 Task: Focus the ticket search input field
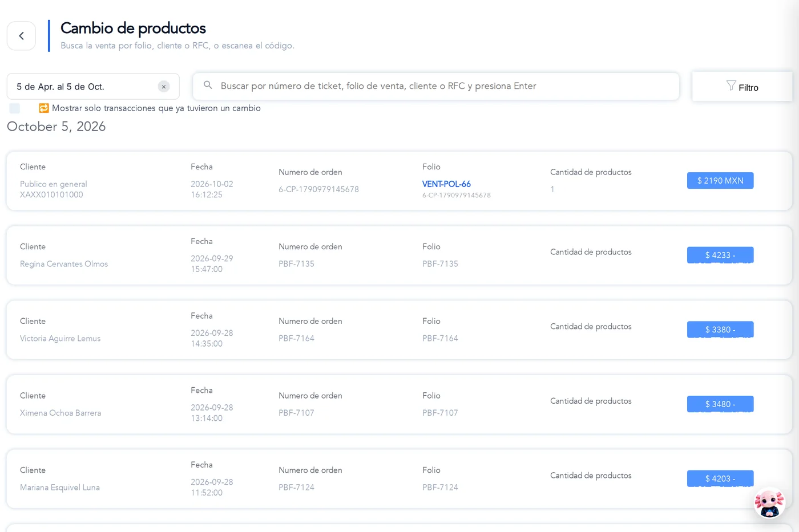(x=436, y=86)
